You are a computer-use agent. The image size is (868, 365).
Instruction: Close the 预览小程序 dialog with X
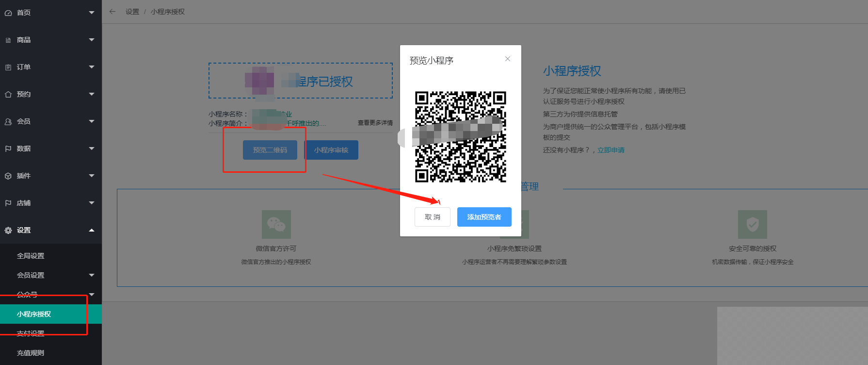508,59
